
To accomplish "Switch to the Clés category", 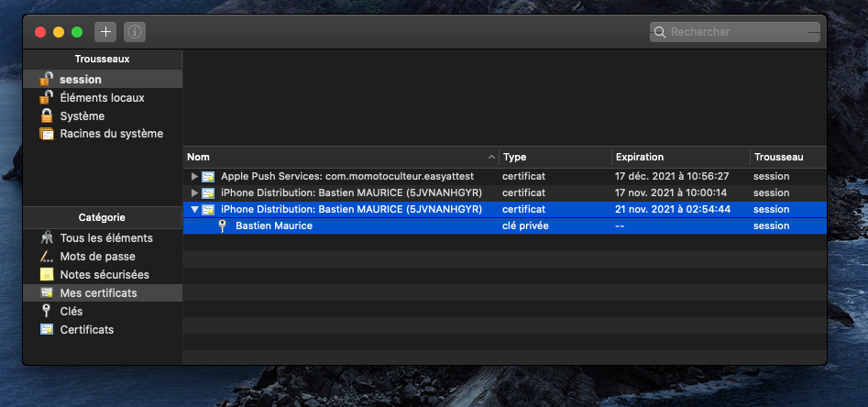I will 71,312.
